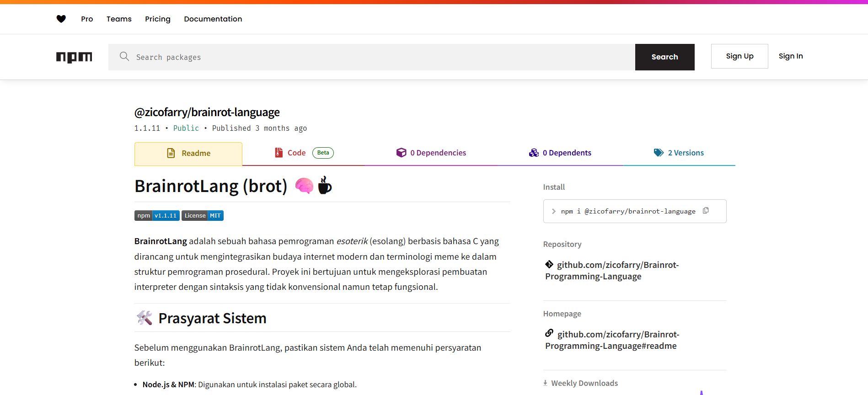
Task: Click the Published 3 months ago text
Action: click(x=259, y=128)
